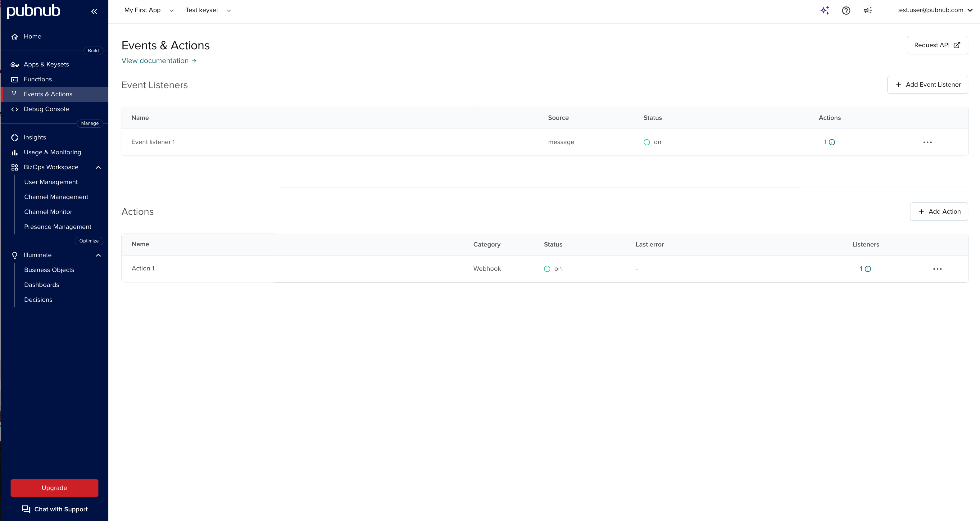Screen dimensions: 980x521
Task: Click the status indicator on Event listener 1
Action: point(647,142)
